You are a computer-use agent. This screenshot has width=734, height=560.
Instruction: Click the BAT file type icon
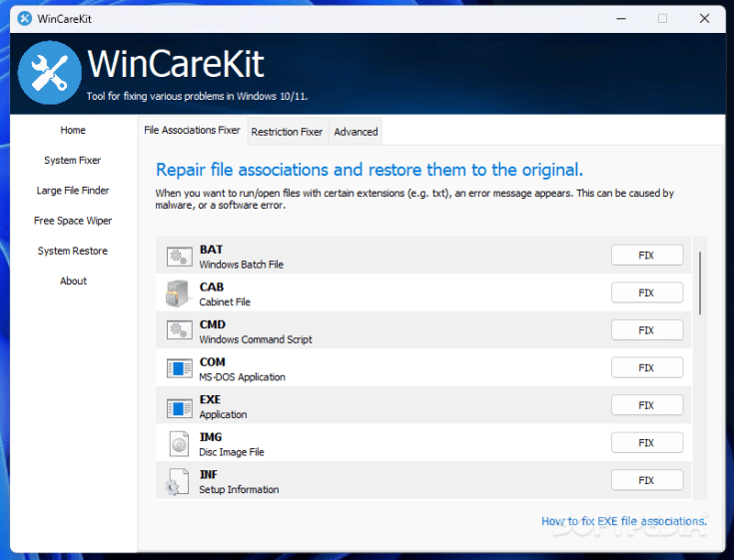pos(180,256)
